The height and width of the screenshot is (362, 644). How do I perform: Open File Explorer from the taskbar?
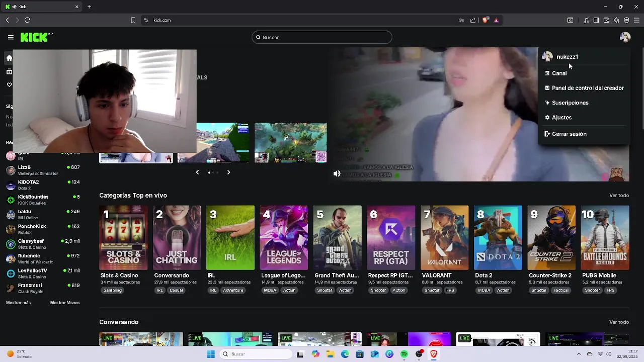(330, 354)
